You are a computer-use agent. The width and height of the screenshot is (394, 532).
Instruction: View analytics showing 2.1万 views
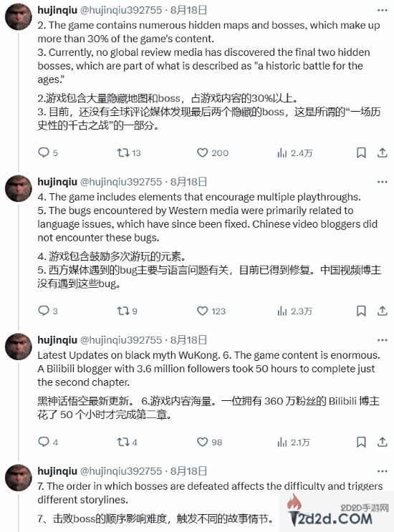coord(294,442)
